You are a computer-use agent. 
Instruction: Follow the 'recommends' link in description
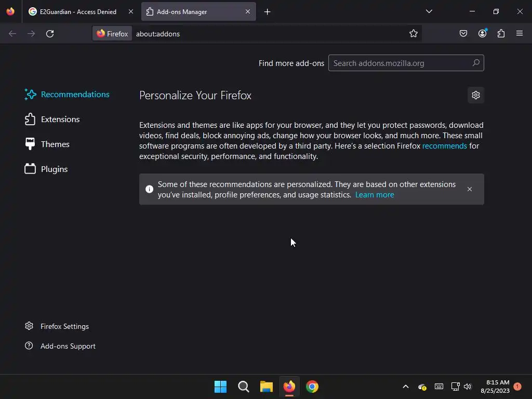click(445, 146)
